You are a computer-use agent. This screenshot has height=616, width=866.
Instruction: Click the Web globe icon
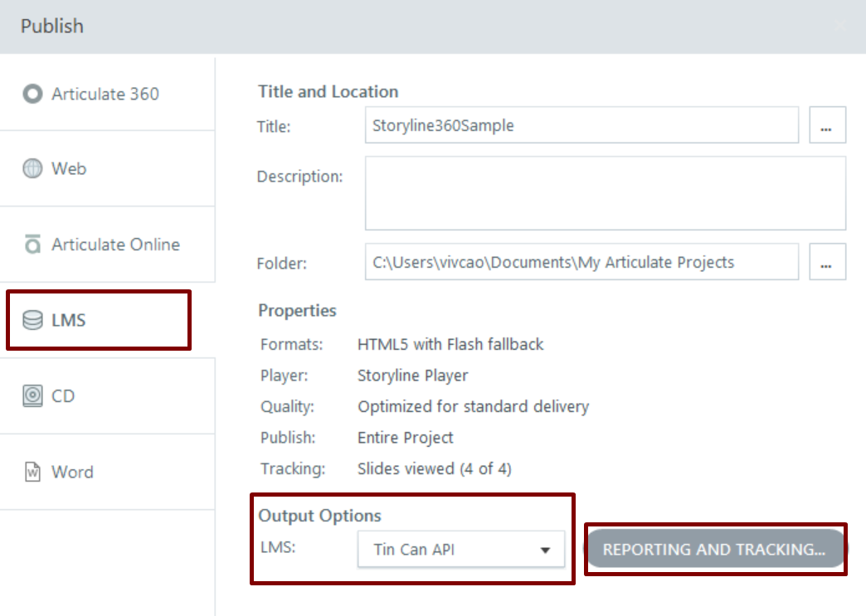pos(32,168)
